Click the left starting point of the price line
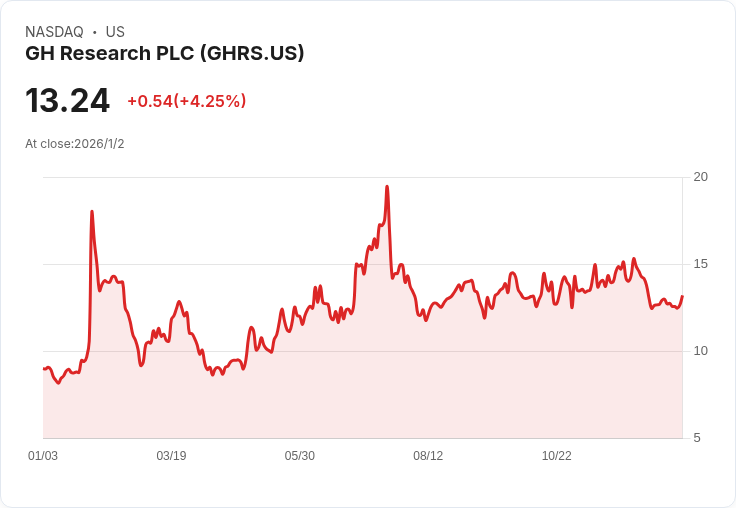This screenshot has height=508, width=736. click(44, 369)
